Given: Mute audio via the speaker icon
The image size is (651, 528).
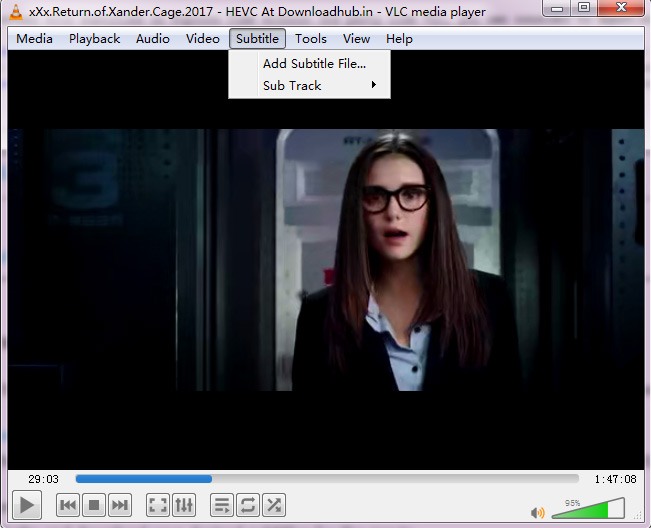Looking at the screenshot, I should (537, 513).
